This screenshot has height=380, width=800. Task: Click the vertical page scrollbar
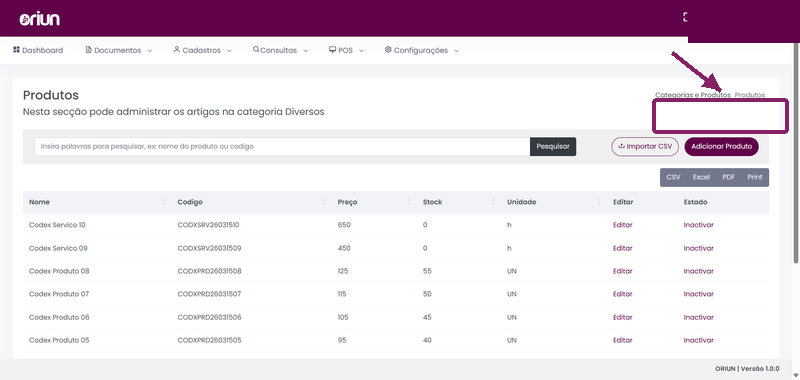796,153
